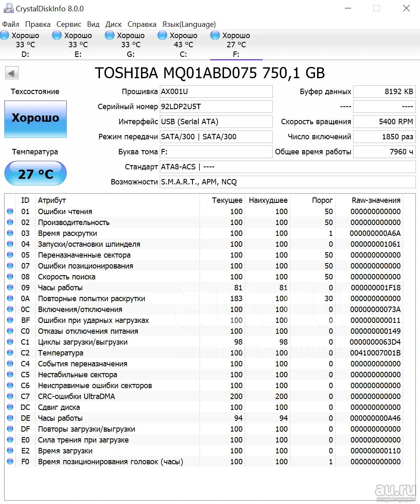Click the Интерфейс field USB (Serial ATA)
This screenshot has width=420, height=504.
coord(216,122)
